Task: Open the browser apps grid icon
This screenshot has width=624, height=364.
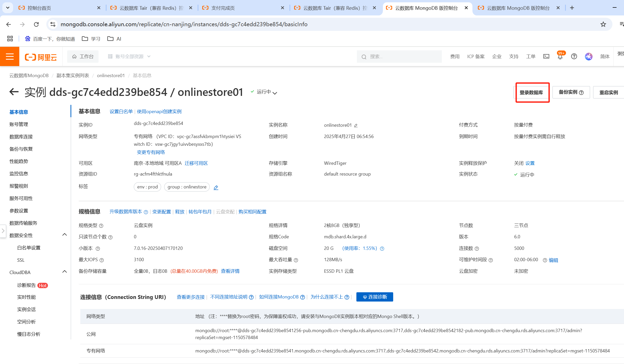Action: click(10, 39)
